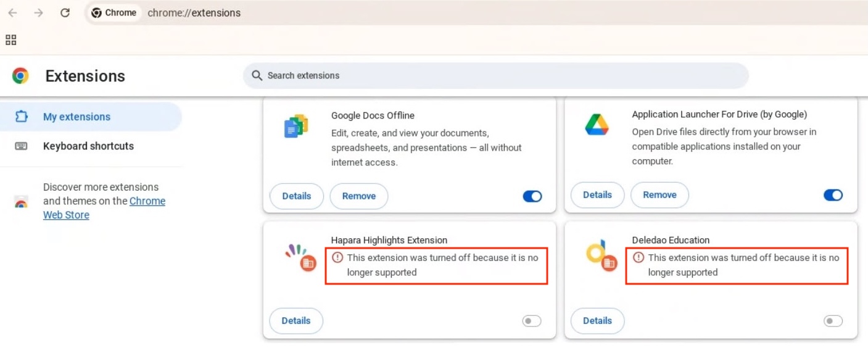Click the Chrome site info chip

pyautogui.click(x=114, y=13)
